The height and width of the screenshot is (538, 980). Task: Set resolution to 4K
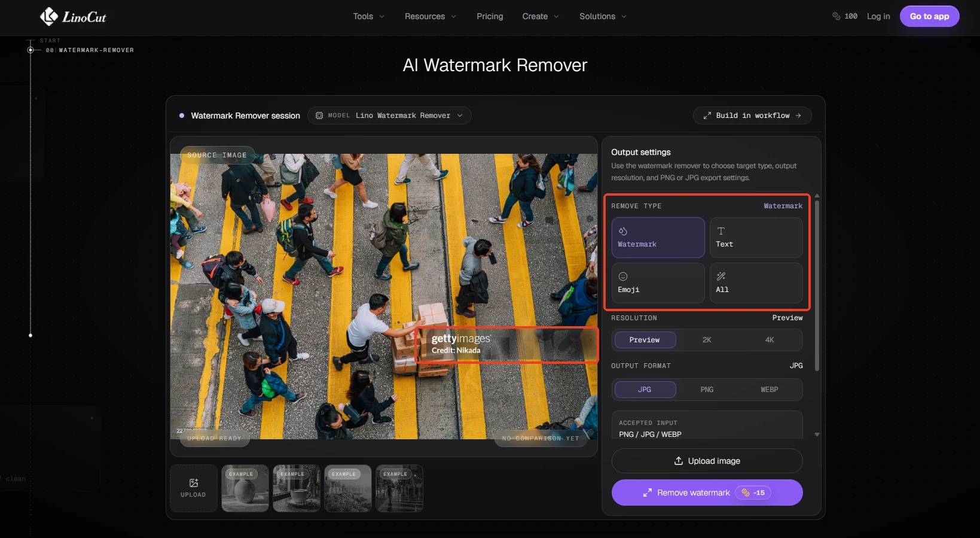[x=770, y=340]
